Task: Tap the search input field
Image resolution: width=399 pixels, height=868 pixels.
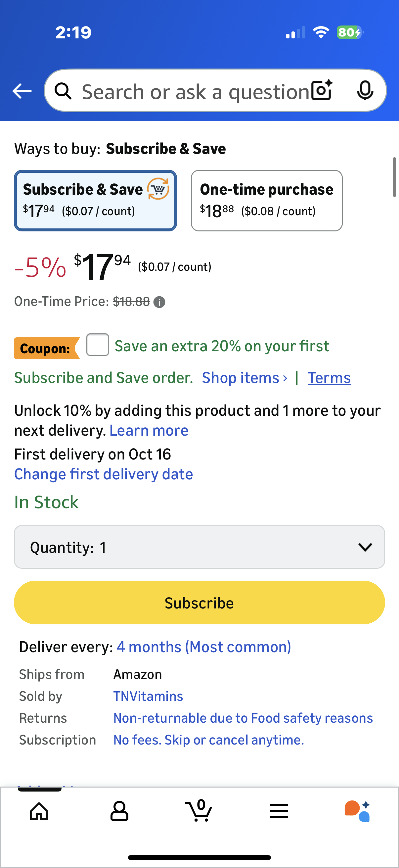Action: pos(195,91)
